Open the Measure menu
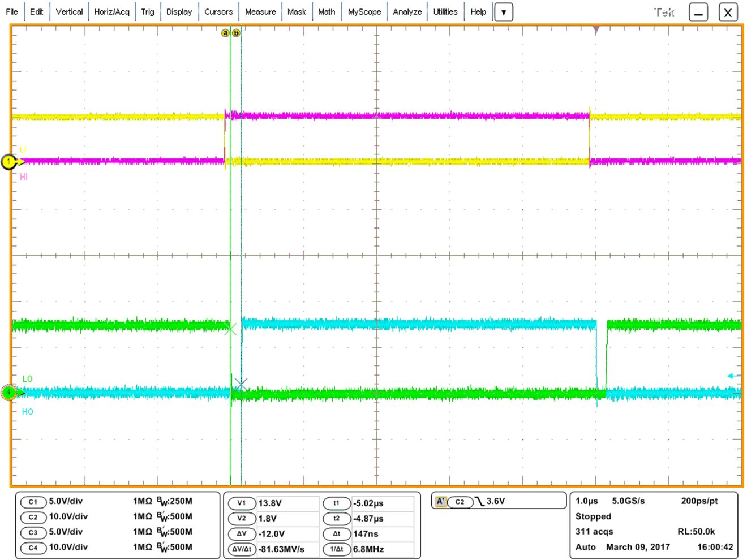747x560 pixels. click(260, 11)
